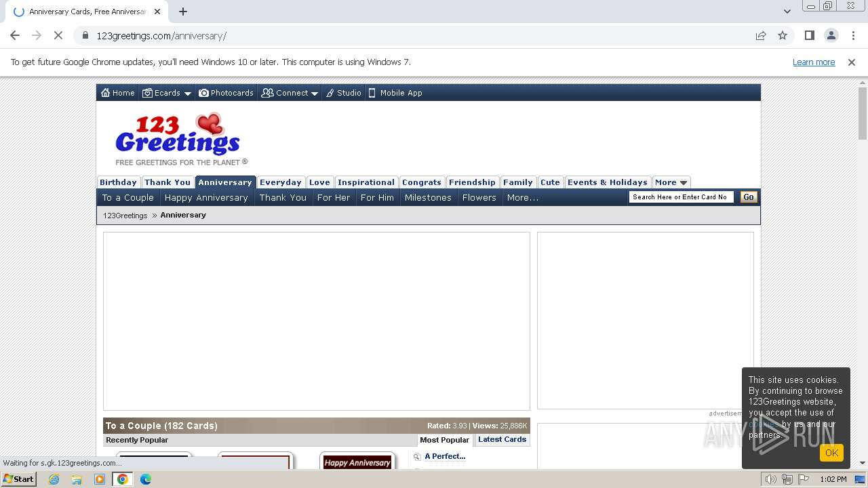The height and width of the screenshot is (488, 868).
Task: Open the Chrome profile avatar
Action: (x=831, y=35)
